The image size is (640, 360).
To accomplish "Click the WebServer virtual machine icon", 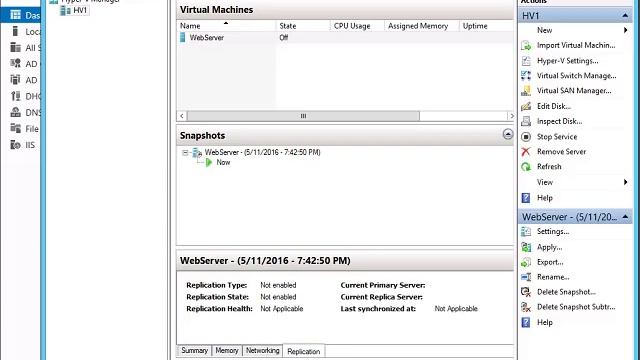I will [182, 38].
